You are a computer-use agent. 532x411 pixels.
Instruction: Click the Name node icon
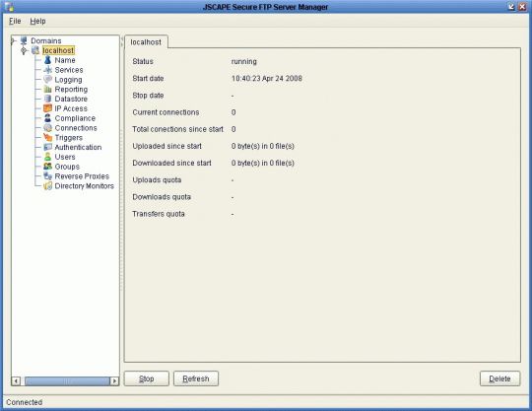point(48,60)
